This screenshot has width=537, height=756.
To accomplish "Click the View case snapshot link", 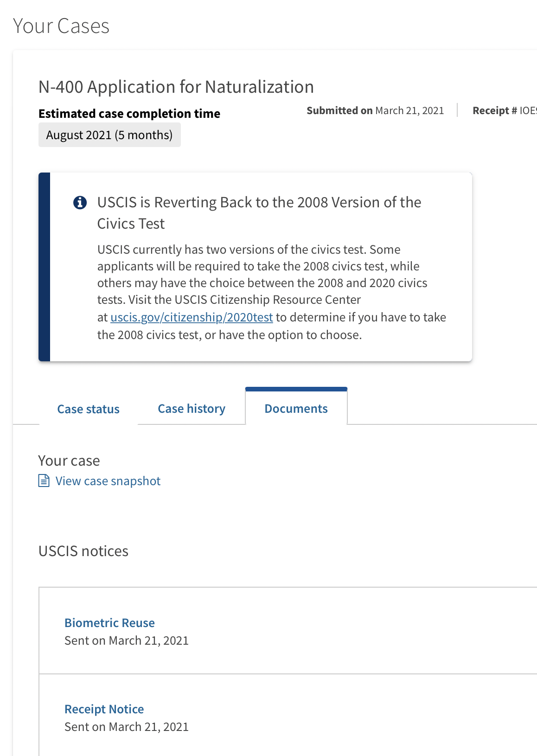I will click(x=108, y=481).
